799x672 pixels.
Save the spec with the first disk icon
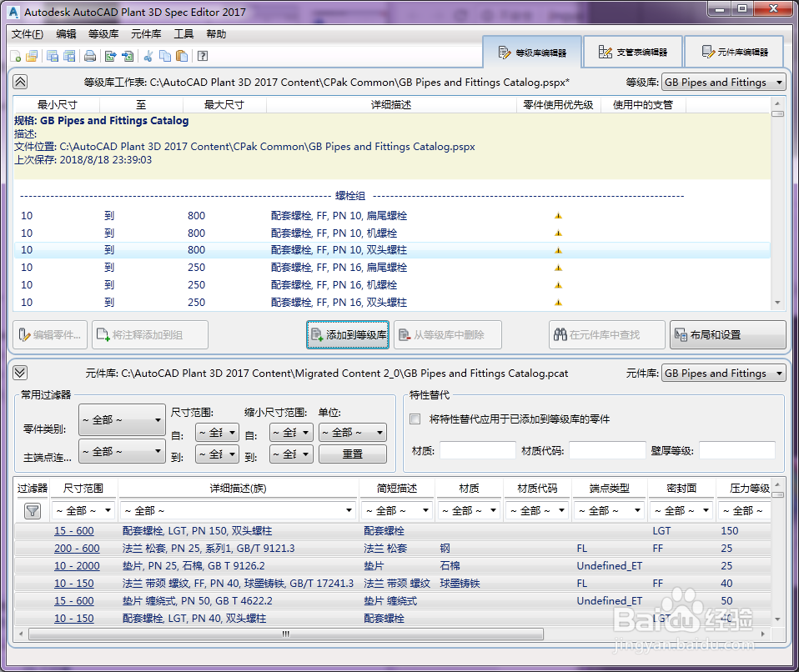click(53, 56)
